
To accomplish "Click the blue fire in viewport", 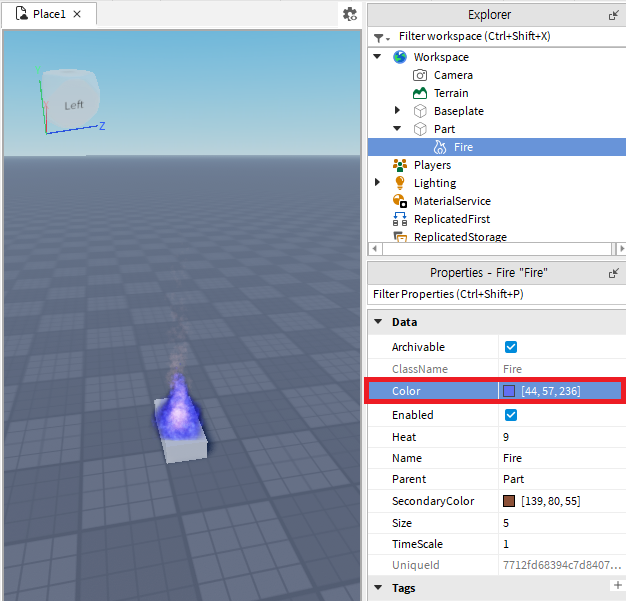I will (x=180, y=409).
